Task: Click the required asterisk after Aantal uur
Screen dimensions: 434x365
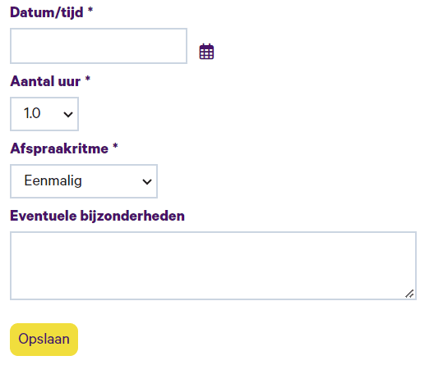Action: 87,79
